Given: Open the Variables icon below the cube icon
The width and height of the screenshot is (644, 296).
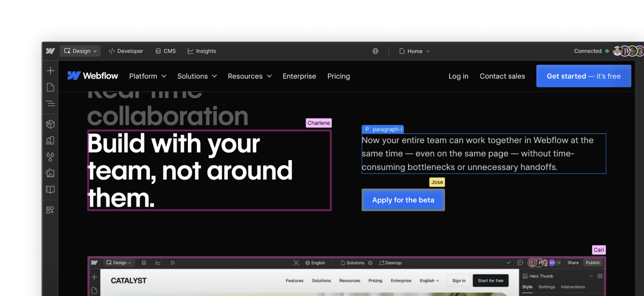Looking at the screenshot, I should [x=50, y=140].
